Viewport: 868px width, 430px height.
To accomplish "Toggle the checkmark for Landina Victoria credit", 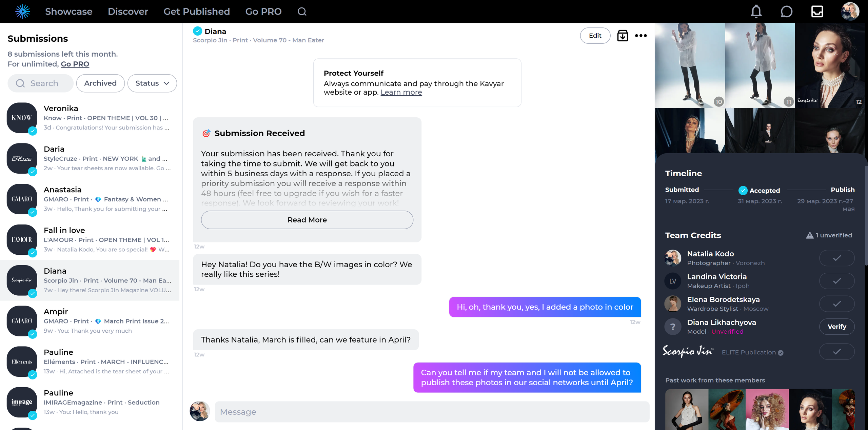I will point(837,281).
